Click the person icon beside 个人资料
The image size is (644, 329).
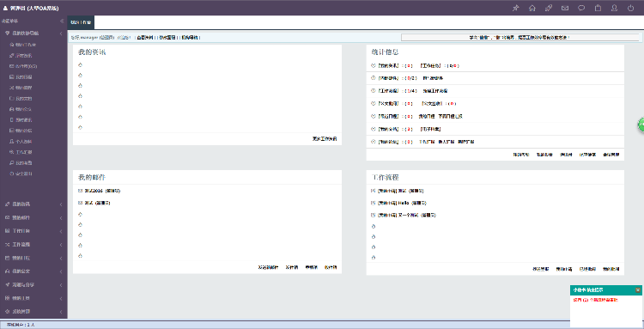click(11, 141)
